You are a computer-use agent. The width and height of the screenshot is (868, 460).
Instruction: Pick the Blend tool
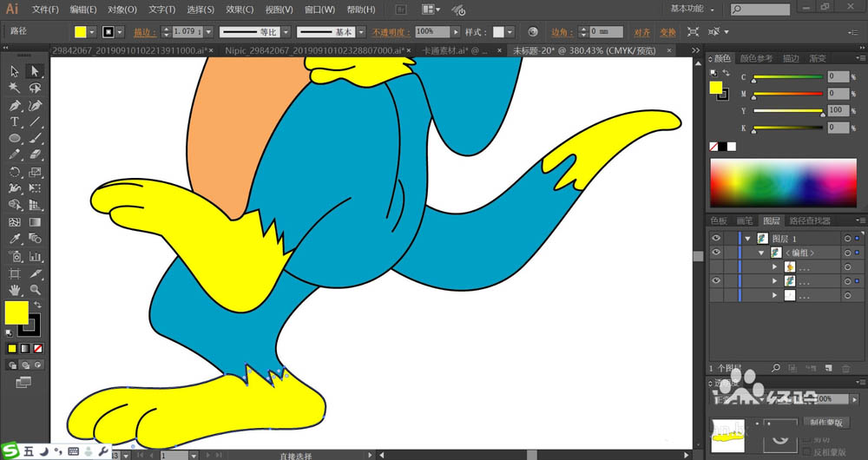coord(35,240)
